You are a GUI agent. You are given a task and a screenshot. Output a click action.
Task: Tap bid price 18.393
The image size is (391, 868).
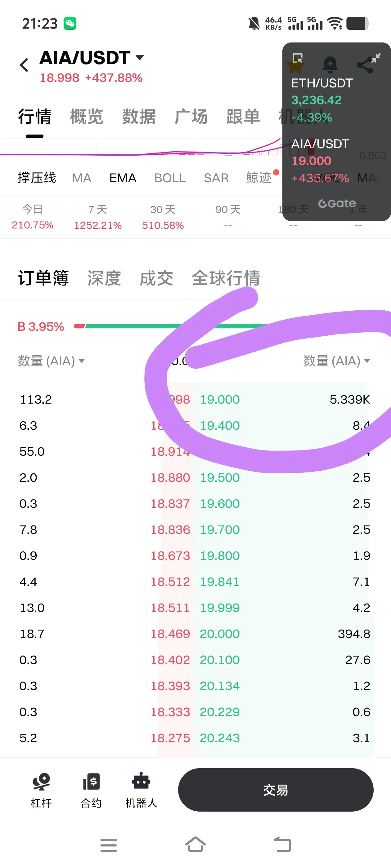pos(170,686)
